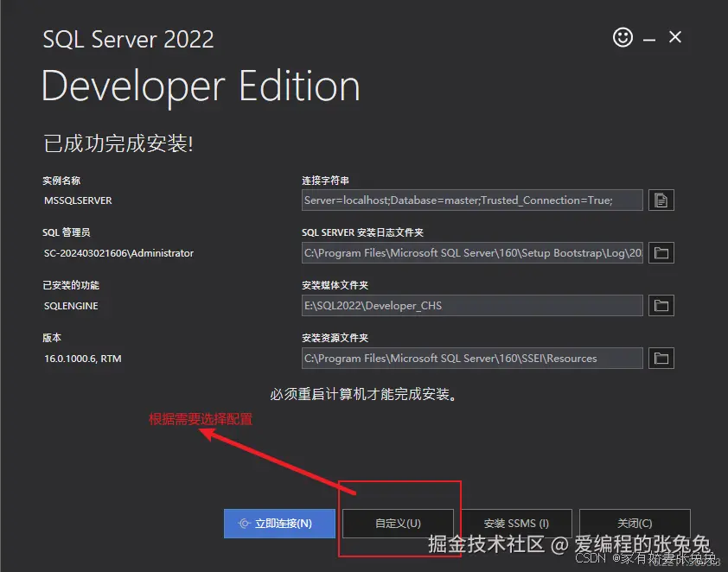Screen dimensions: 728x572
Task: Open the installation resources folder icon
Action: pyautogui.click(x=661, y=358)
